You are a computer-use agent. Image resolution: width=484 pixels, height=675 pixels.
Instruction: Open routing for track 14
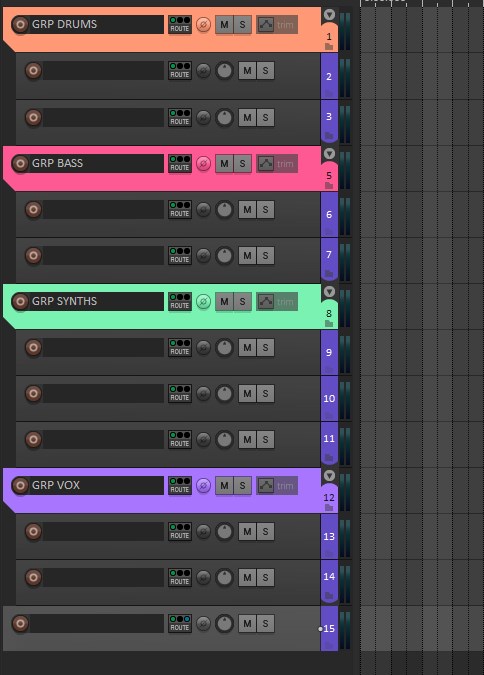click(x=180, y=577)
